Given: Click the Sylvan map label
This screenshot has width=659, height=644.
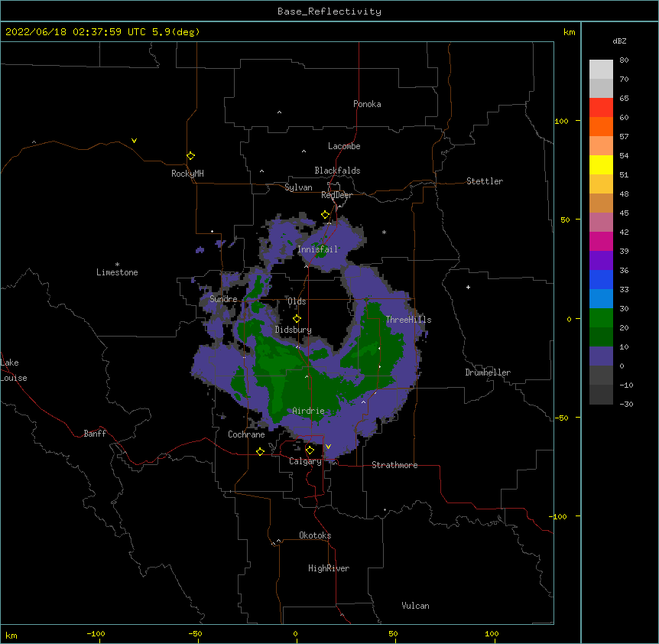Looking at the screenshot, I should (298, 187).
